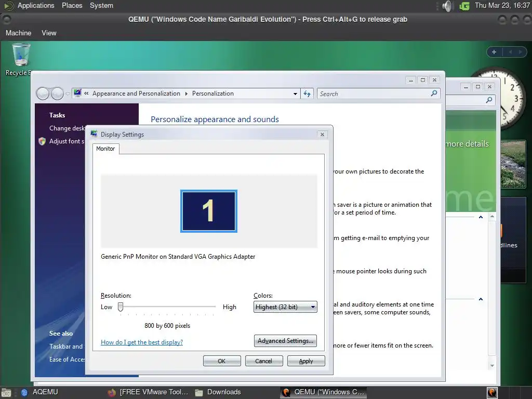Viewport: 532px width, 399px height.
Task: Click the QEMU Windows task in bottom panel
Action: [x=324, y=392]
